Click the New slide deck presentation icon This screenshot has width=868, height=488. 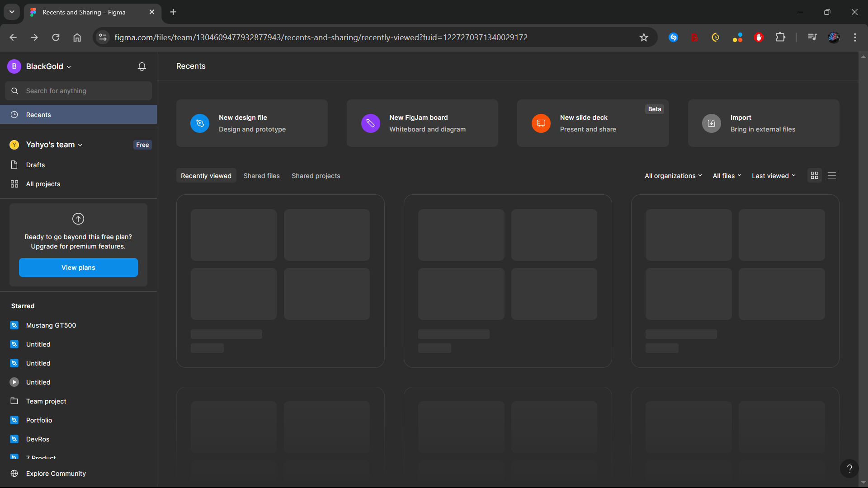click(x=541, y=123)
